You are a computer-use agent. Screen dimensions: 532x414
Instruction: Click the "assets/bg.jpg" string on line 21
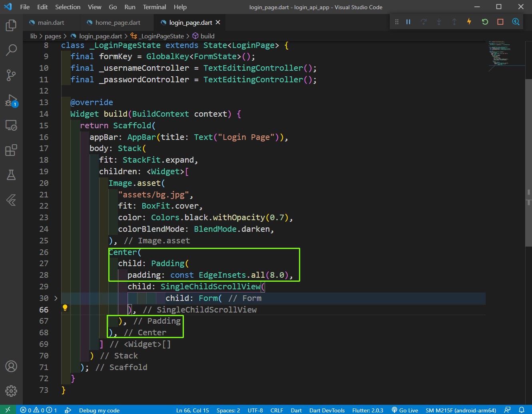point(153,195)
